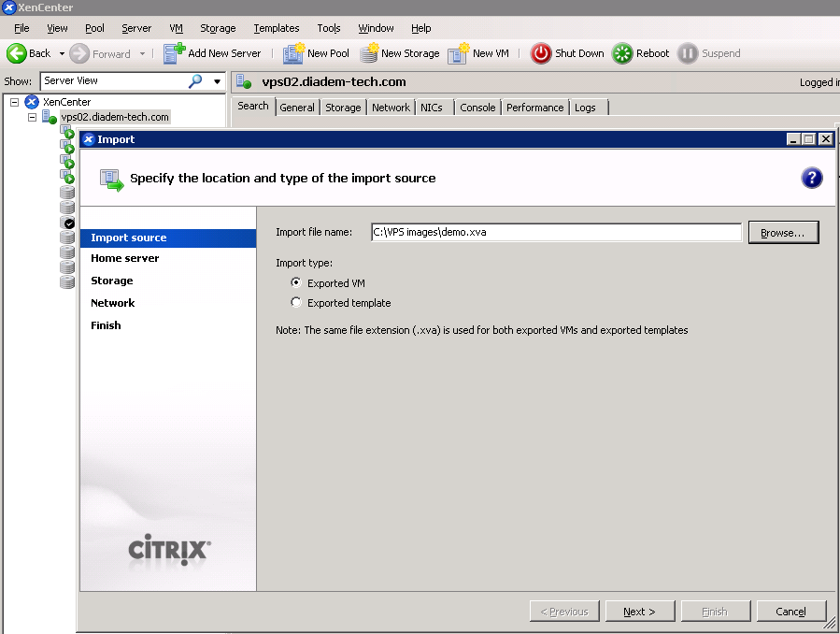Click the blue help question mark icon
Screen dimensions: 840x634
point(812,178)
